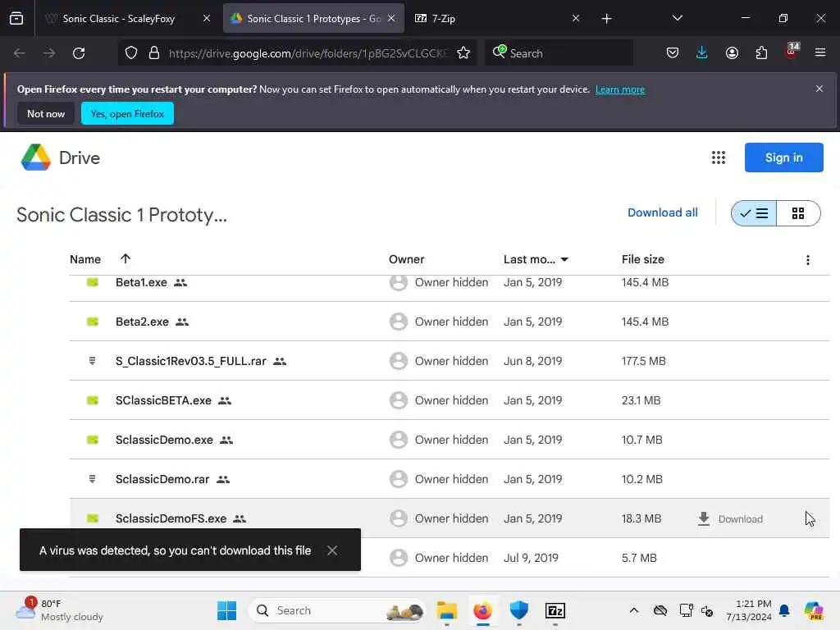This screenshot has height=630, width=840.
Task: Open a new browser tab
Action: (x=606, y=19)
